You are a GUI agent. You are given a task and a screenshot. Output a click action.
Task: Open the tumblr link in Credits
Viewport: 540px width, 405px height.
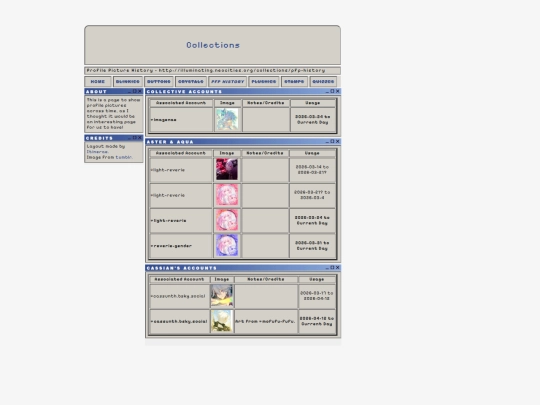(124, 157)
